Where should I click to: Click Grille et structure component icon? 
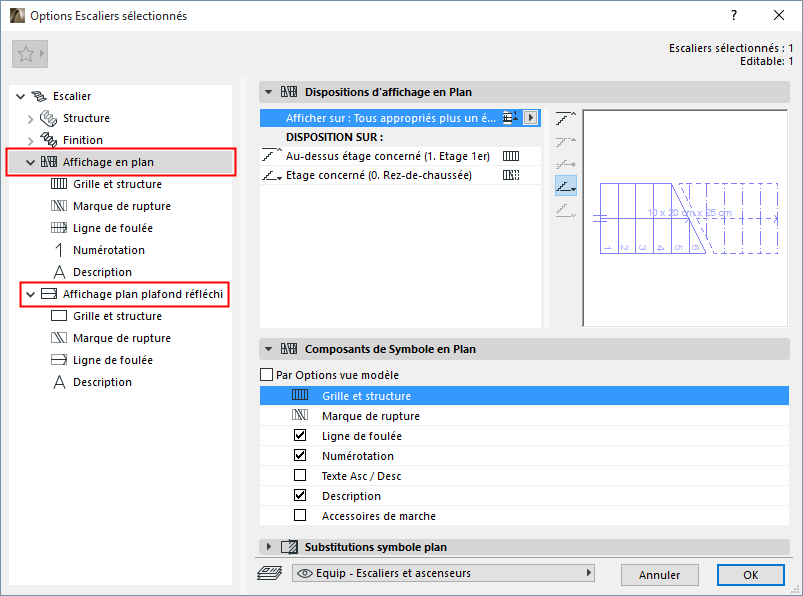(x=300, y=395)
